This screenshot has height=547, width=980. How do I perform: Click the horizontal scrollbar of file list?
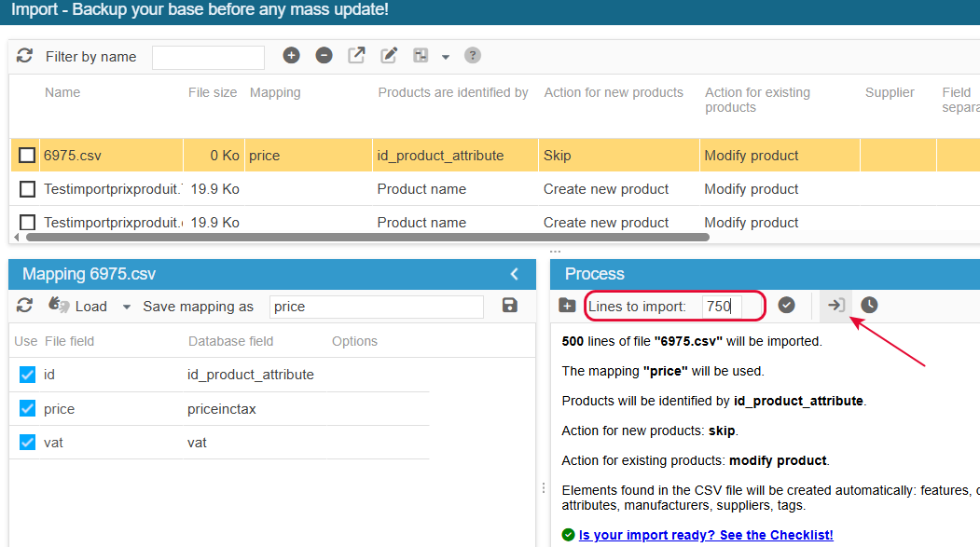[367, 238]
